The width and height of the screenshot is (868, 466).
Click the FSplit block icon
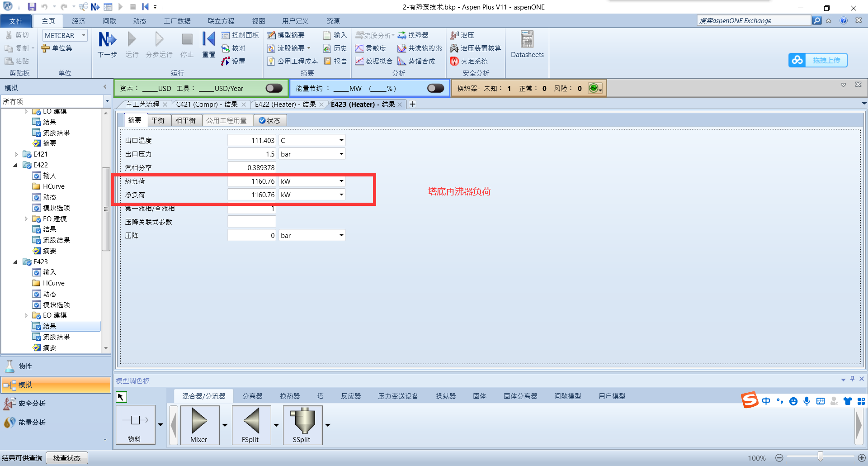[251, 425]
